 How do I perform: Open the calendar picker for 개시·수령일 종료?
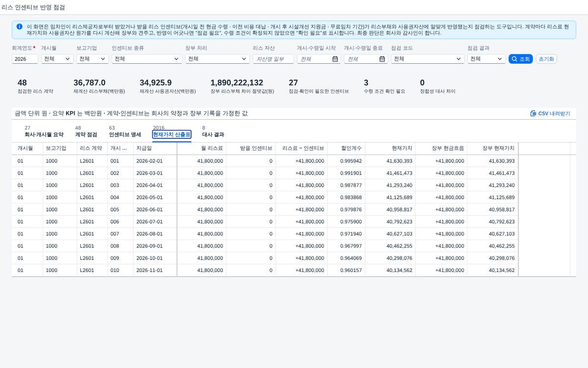pyautogui.click(x=382, y=59)
